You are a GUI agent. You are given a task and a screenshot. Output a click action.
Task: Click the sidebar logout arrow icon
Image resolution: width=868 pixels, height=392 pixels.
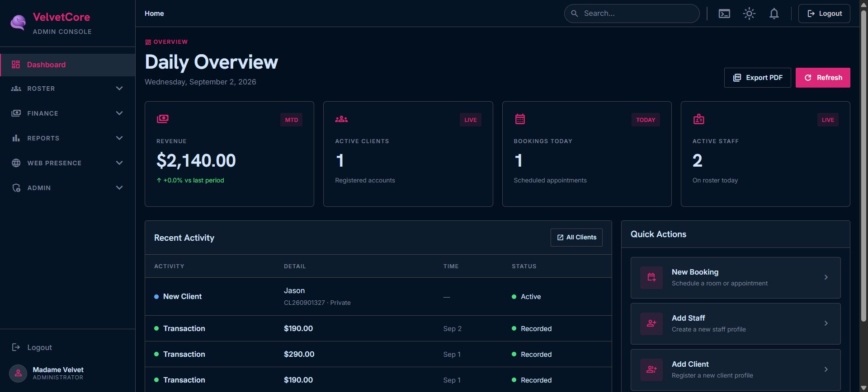[x=16, y=347]
